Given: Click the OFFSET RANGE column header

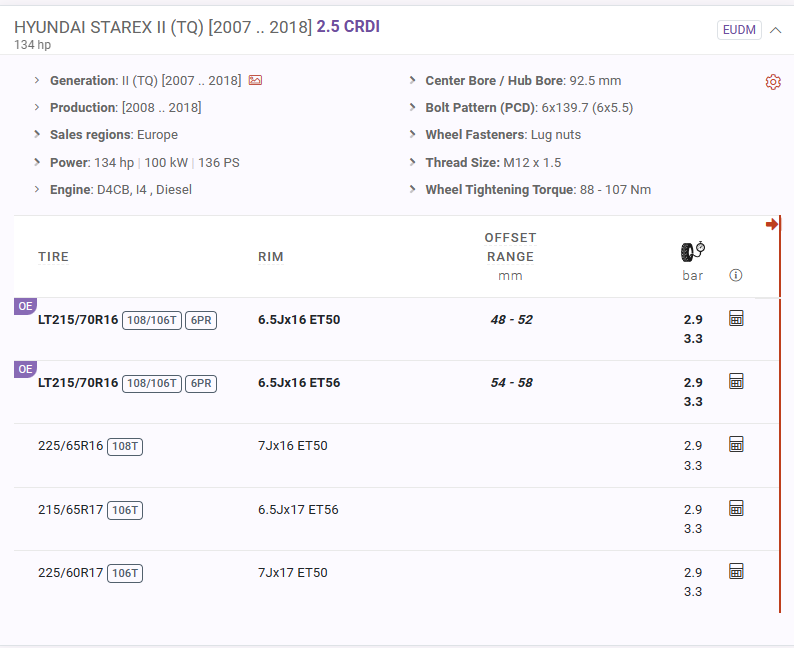Looking at the screenshot, I should click(510, 247).
